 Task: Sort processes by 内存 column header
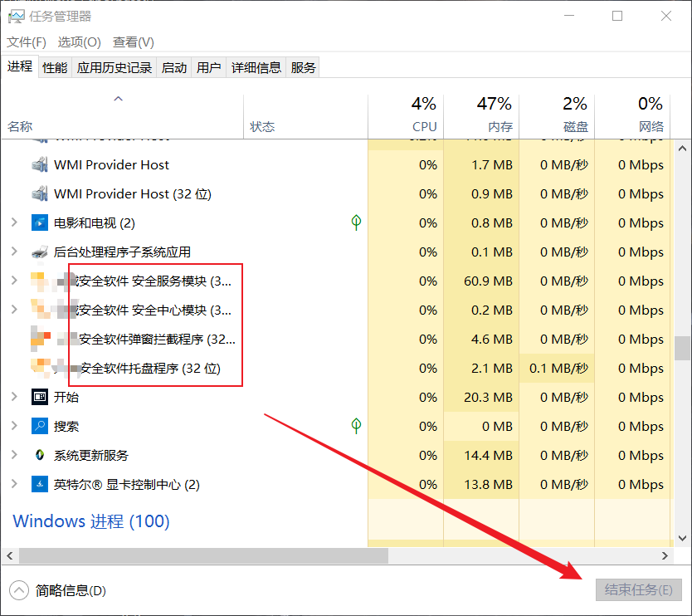pyautogui.click(x=481, y=115)
